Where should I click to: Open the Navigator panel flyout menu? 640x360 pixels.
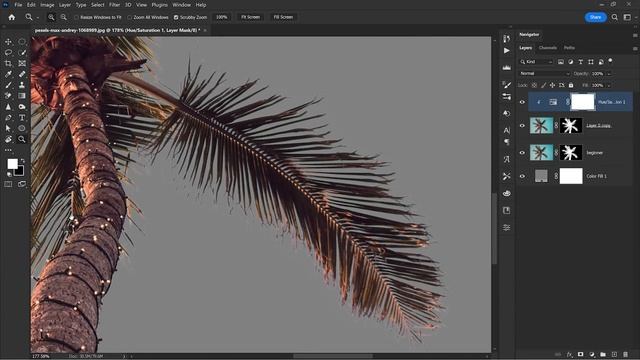pos(635,35)
